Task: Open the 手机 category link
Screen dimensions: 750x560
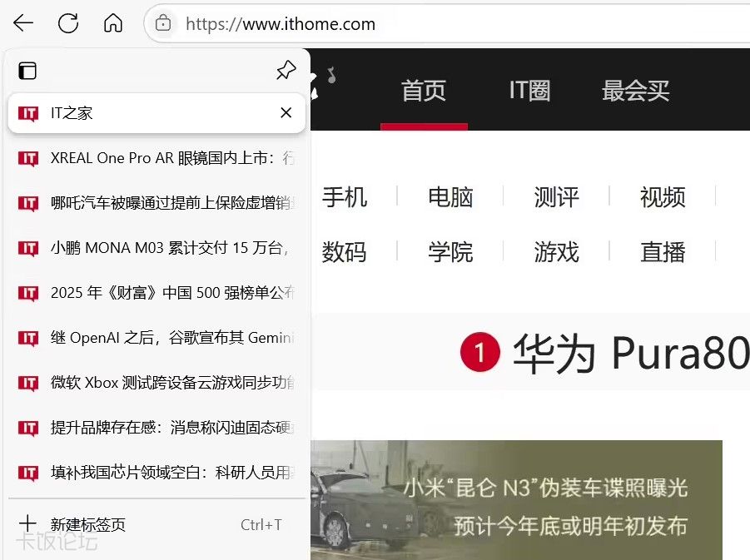Action: click(x=345, y=197)
